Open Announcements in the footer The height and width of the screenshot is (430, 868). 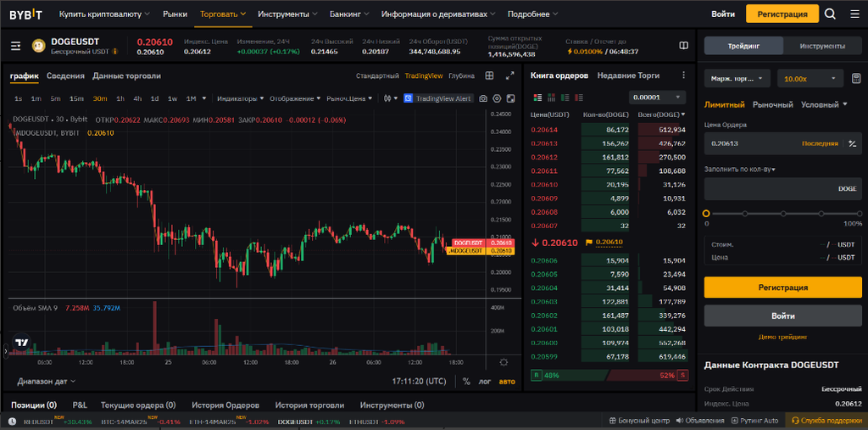click(700, 421)
